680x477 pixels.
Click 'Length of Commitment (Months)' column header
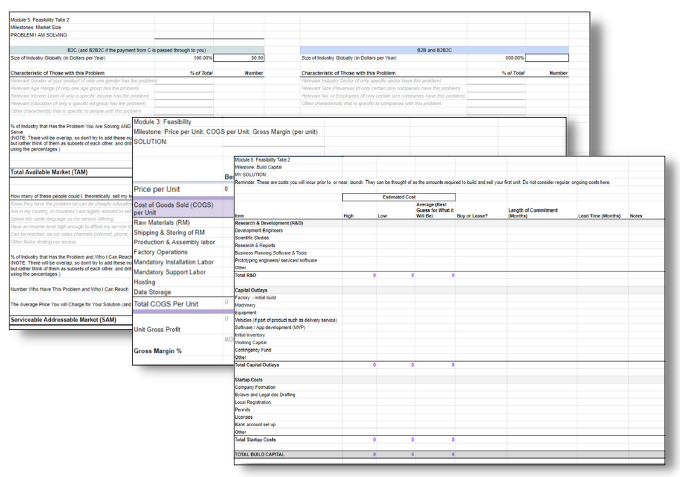pyautogui.click(x=533, y=213)
